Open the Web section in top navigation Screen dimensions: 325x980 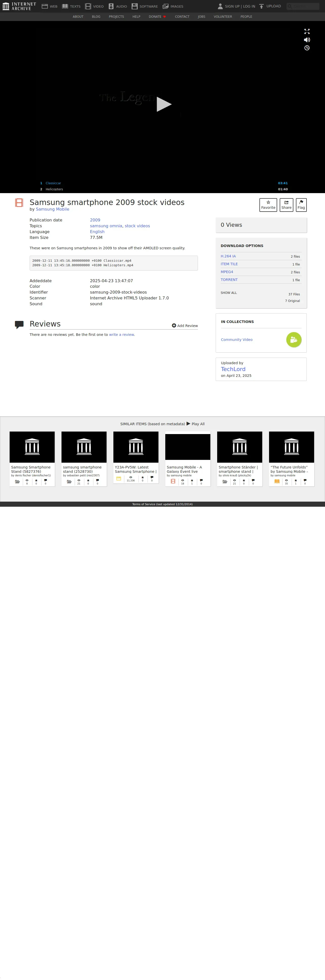(x=49, y=7)
